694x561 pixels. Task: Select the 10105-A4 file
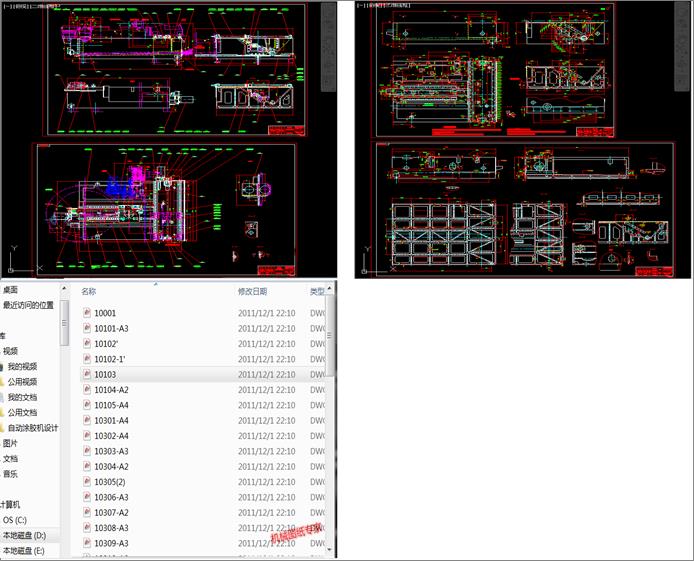[x=111, y=405]
